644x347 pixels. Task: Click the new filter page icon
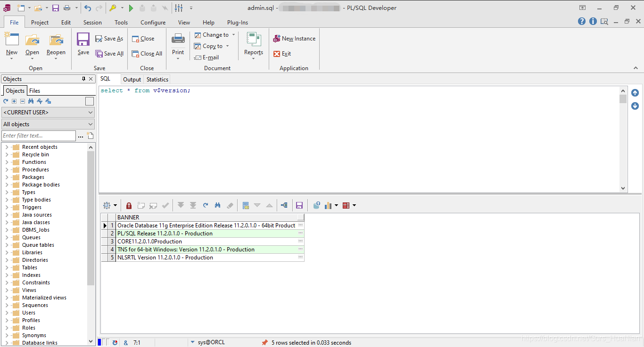tap(90, 136)
